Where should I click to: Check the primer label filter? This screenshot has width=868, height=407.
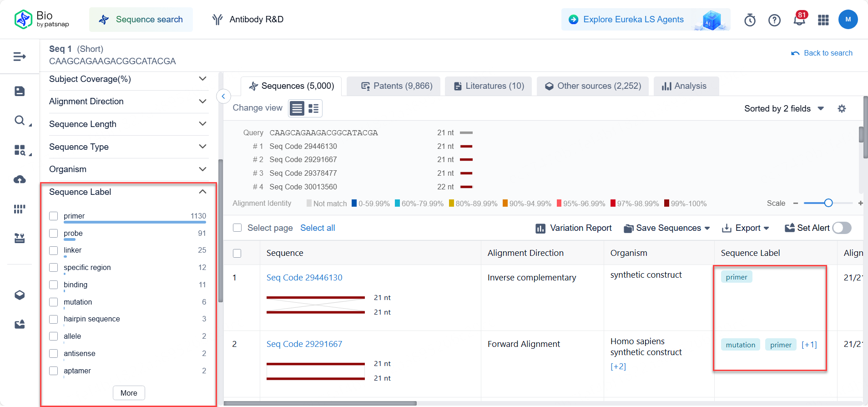[x=54, y=216]
